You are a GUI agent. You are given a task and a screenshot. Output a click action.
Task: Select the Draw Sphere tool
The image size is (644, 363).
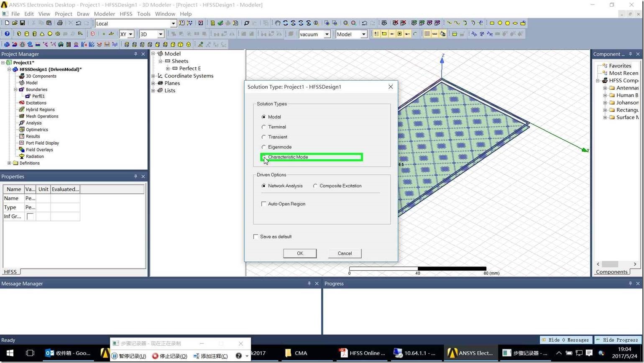50,34
